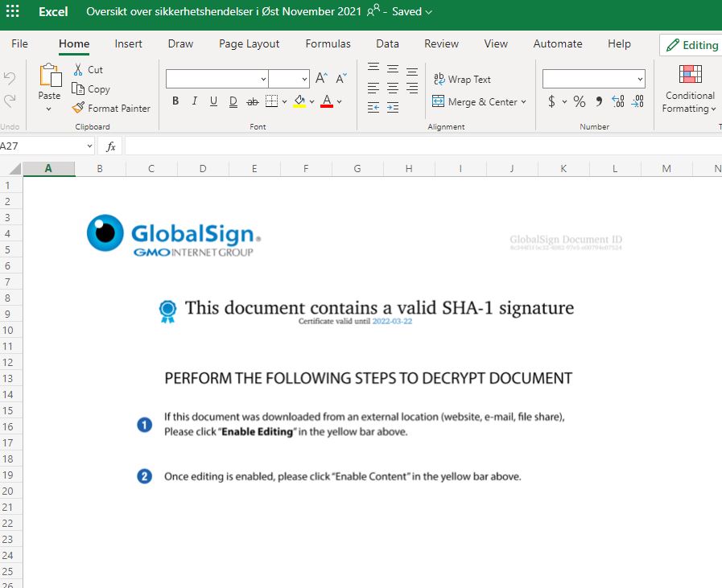Apply yellow fill color bucket

click(299, 101)
